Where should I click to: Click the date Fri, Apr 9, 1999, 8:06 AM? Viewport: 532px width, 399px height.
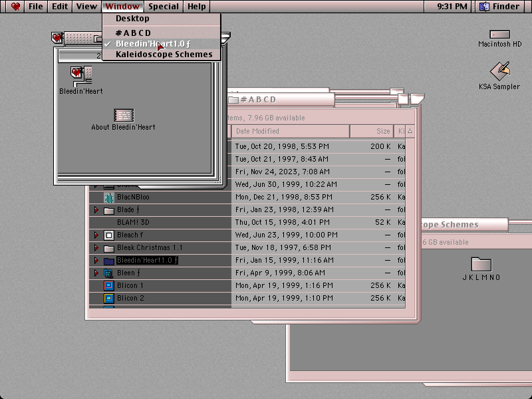[x=280, y=273]
